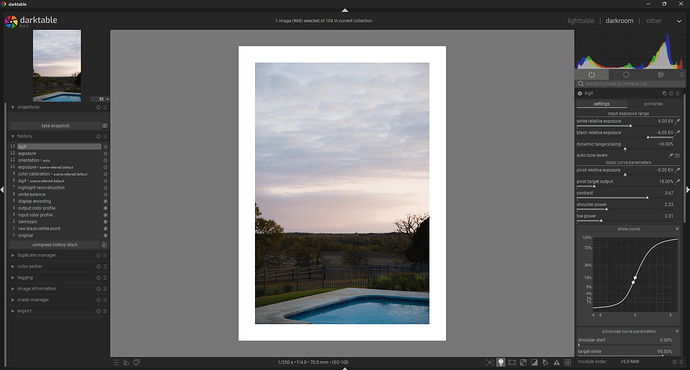Open the quick presets menu in the bottom bar
The image size is (690, 370).
point(116,363)
